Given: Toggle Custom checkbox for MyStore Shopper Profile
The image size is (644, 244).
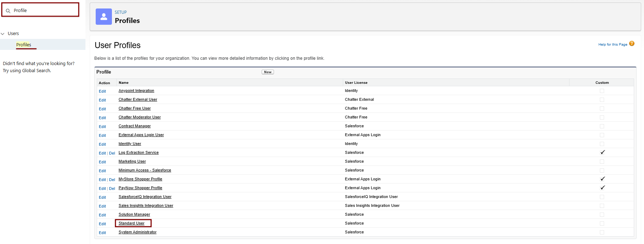Looking at the screenshot, I should click(x=602, y=179).
